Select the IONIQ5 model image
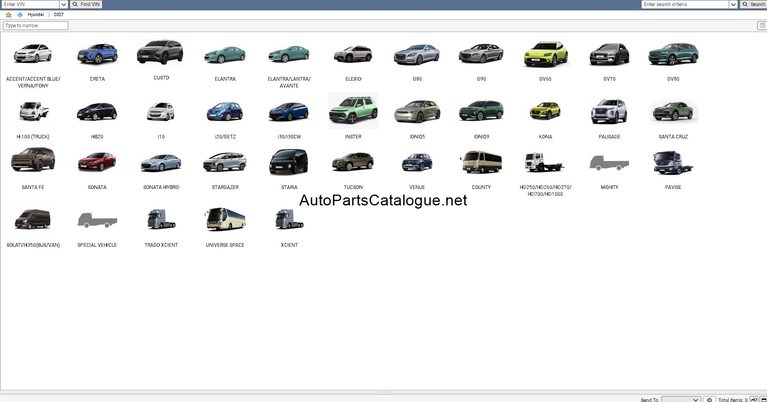 [417, 112]
